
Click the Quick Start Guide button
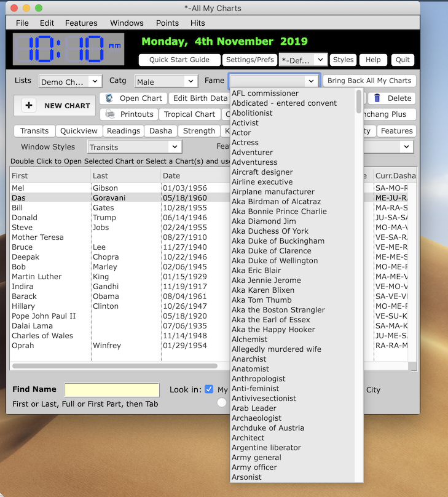pyautogui.click(x=179, y=60)
